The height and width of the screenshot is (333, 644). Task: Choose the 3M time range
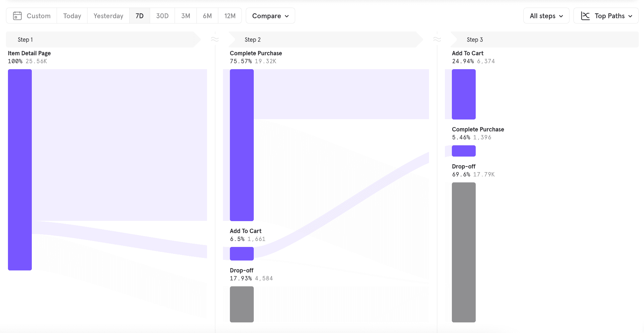point(186,16)
